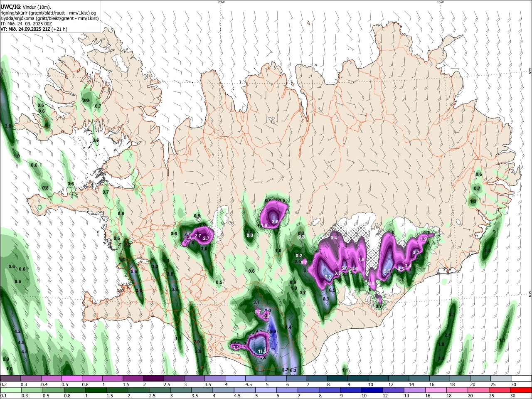Pick the grey-green 3 swatch in the bottom legend row

tap(181, 390)
